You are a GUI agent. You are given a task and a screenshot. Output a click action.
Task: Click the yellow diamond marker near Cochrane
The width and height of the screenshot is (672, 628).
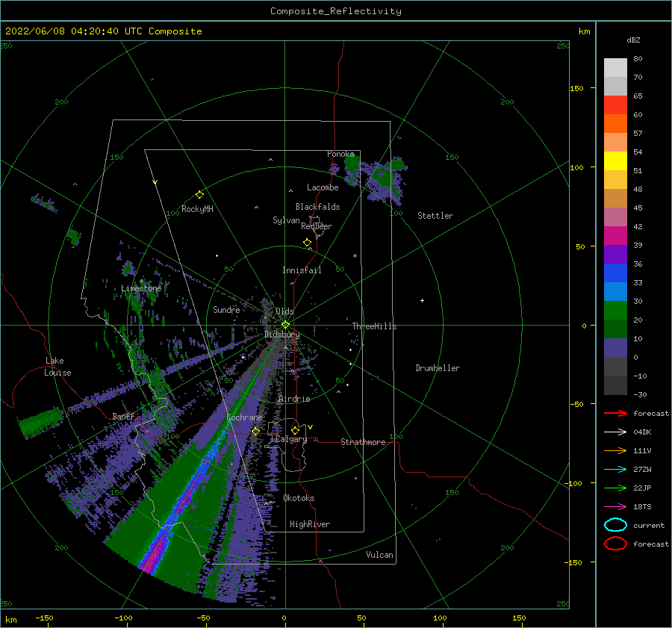[255, 431]
